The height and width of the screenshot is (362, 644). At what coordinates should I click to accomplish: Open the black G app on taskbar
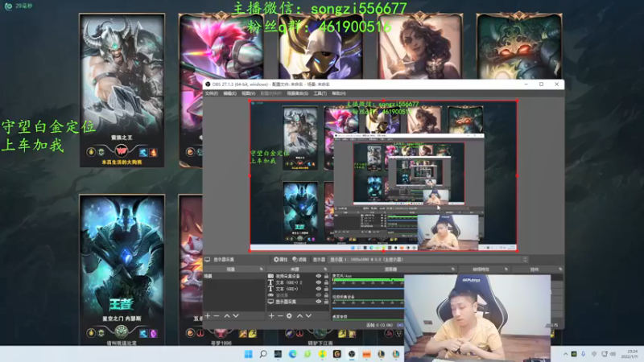click(336, 354)
